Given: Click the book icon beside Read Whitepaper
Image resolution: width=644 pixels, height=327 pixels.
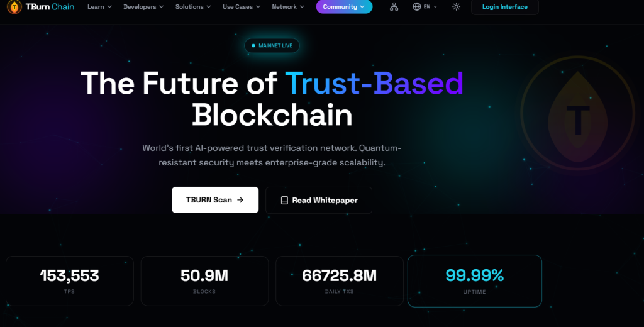Looking at the screenshot, I should coord(284,200).
